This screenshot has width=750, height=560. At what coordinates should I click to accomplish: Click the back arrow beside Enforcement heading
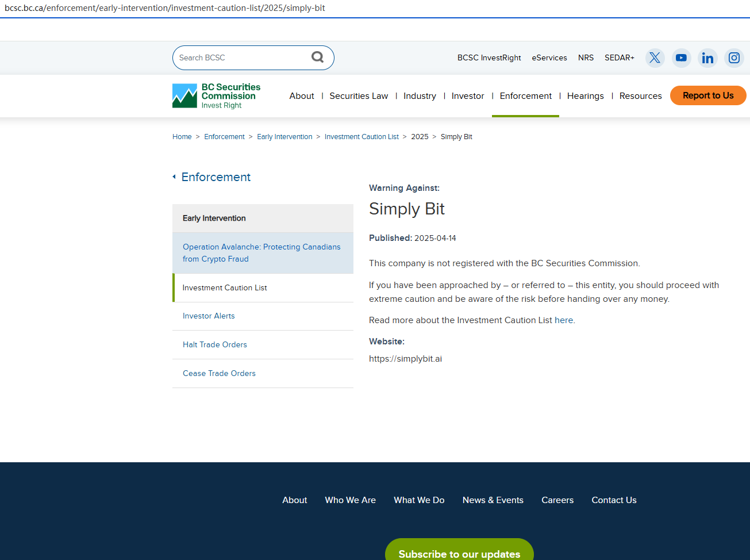click(174, 177)
